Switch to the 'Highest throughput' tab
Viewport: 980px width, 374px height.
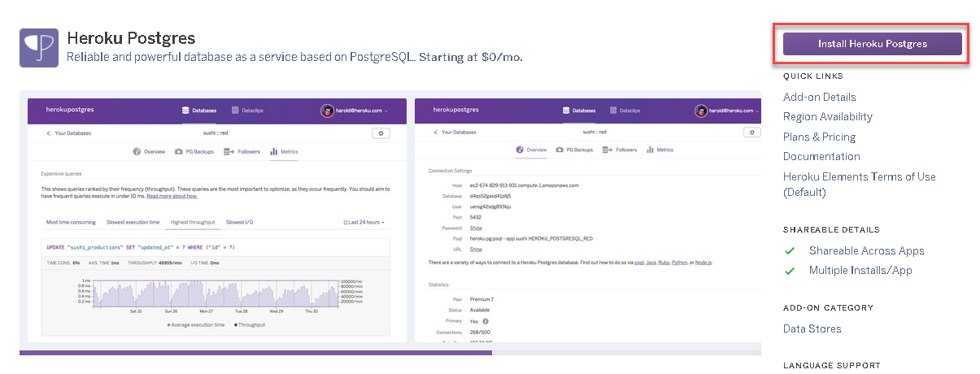pos(192,222)
